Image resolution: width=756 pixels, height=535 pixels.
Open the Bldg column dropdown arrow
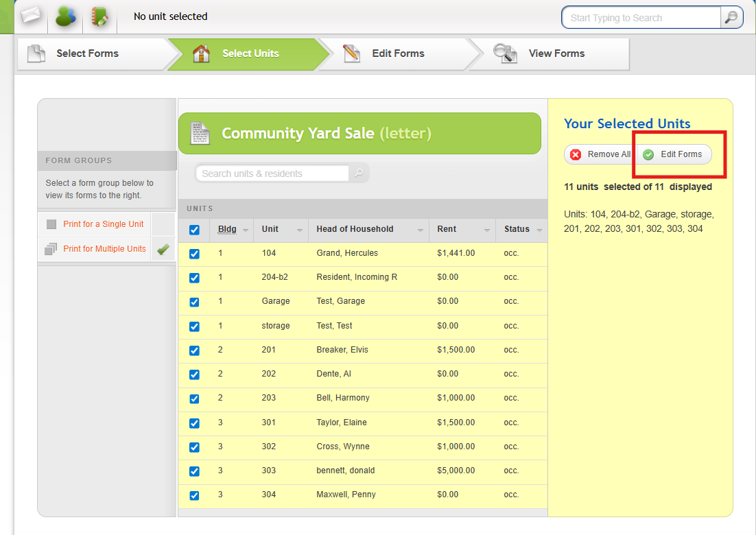tap(246, 230)
